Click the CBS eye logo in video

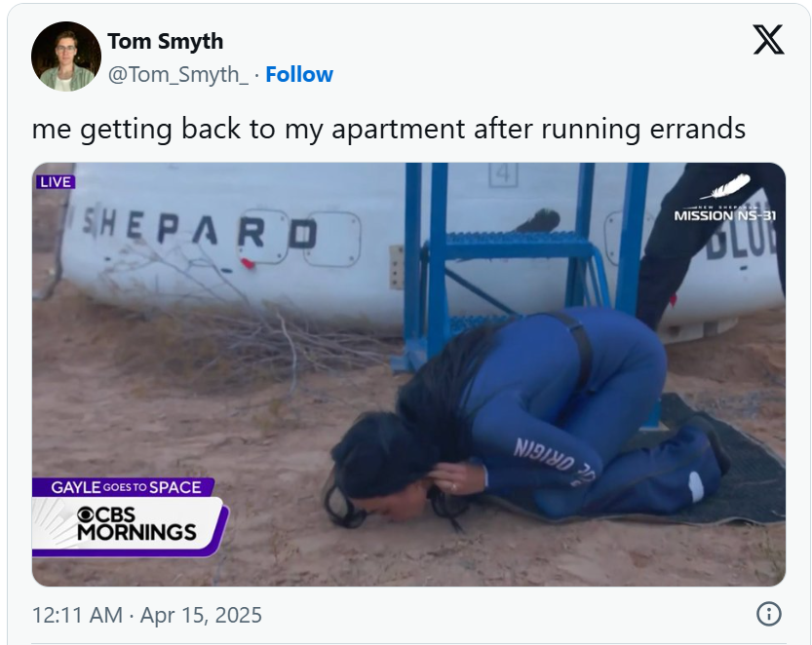coord(86,515)
